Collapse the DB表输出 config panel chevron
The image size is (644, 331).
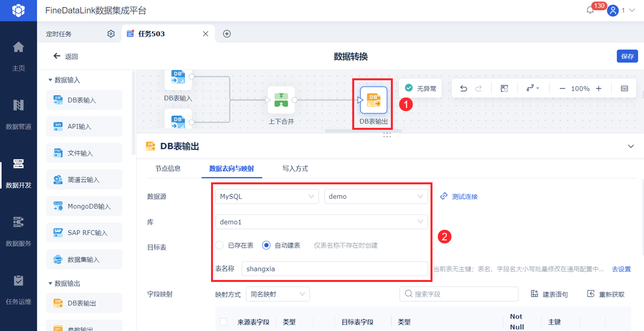point(631,146)
